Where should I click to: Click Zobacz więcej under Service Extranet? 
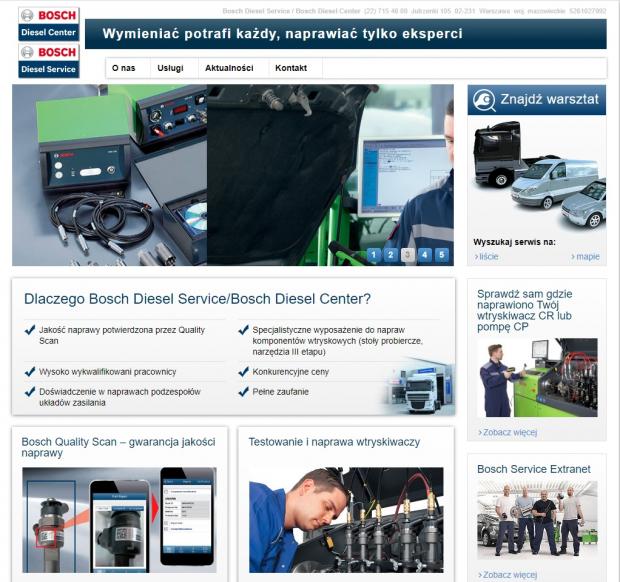pos(508,574)
